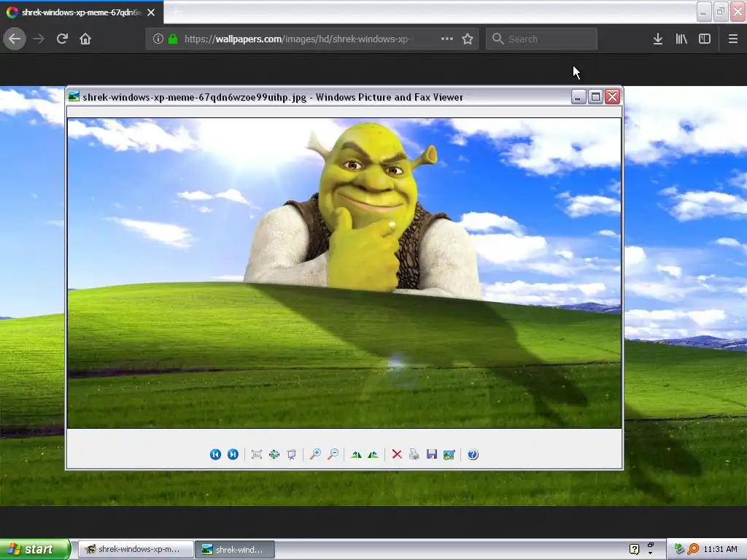This screenshot has height=560, width=747.
Task: Show image at best fit size
Action: click(257, 454)
